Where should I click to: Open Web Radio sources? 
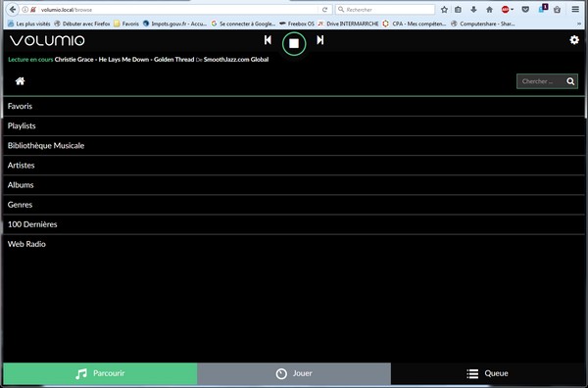coord(294,244)
